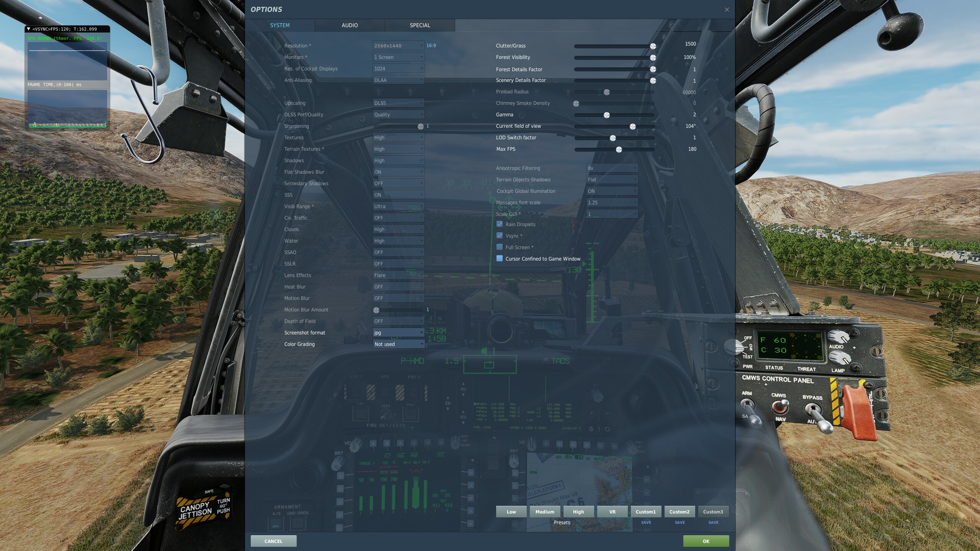Switch to the SYSTEM tab

coord(280,25)
